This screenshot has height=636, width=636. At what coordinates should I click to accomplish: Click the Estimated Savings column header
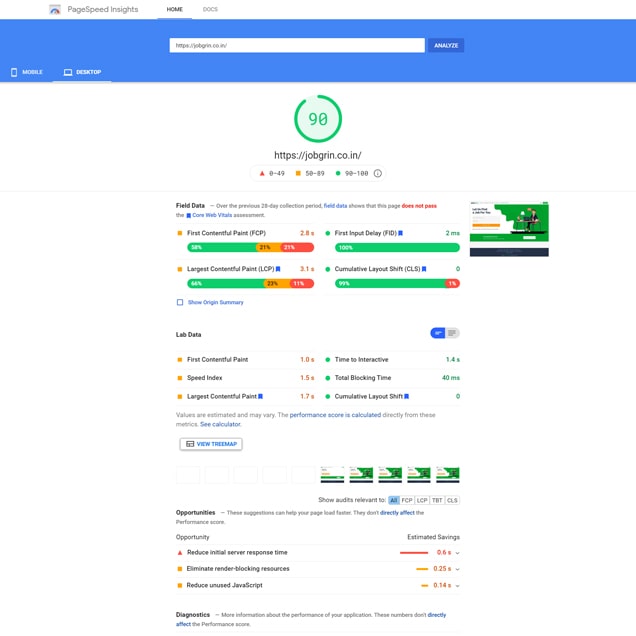coord(433,537)
